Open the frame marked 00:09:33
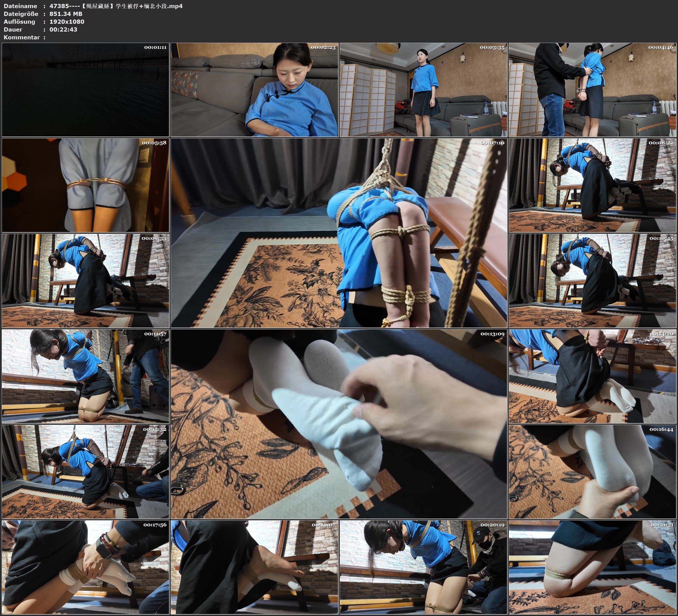Screen dimensions: 678x616 pyautogui.click(x=85, y=281)
